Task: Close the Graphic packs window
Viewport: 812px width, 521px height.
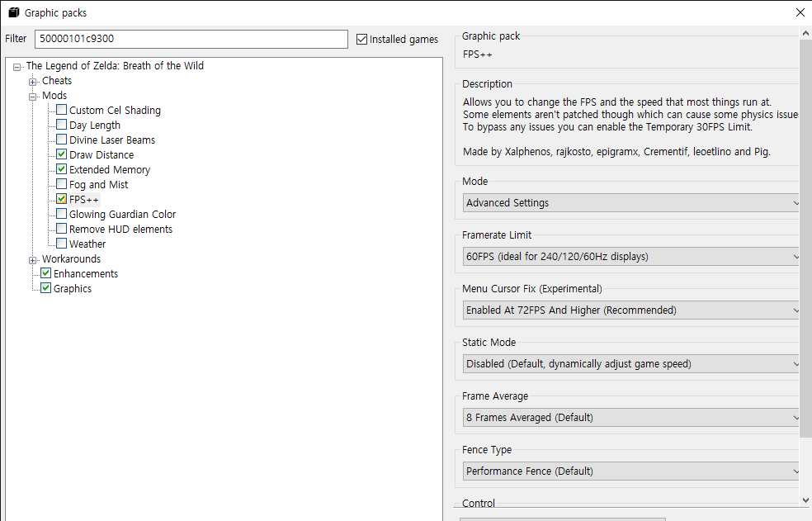Action: [x=800, y=12]
